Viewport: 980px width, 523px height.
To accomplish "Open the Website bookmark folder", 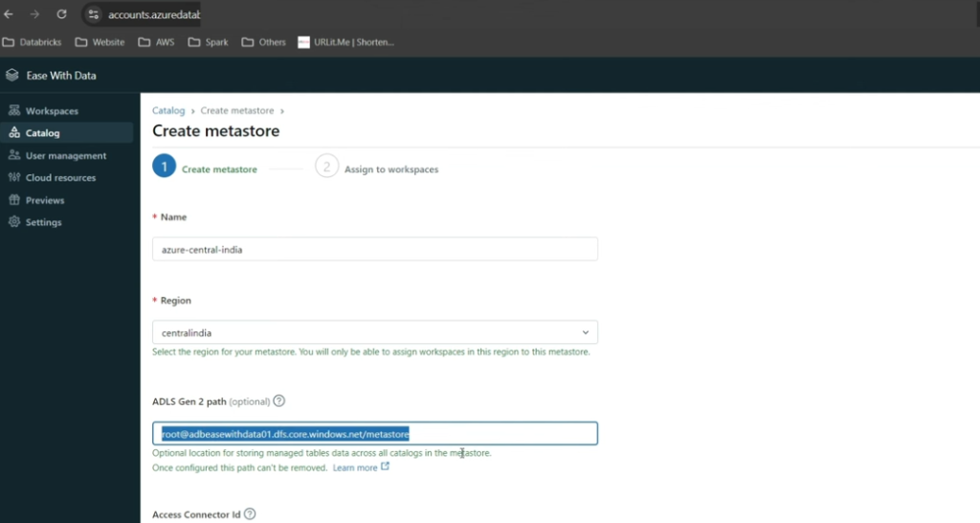I will coord(100,42).
